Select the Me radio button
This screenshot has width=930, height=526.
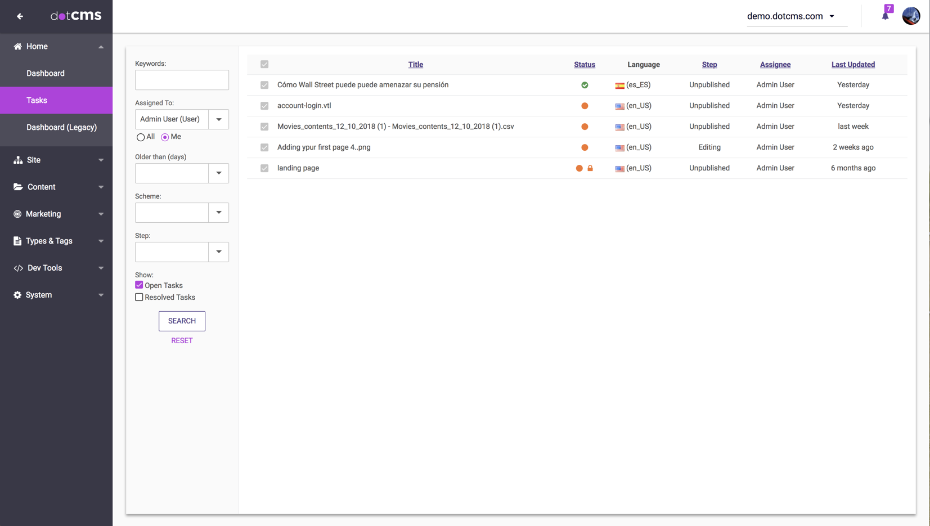pyautogui.click(x=165, y=137)
